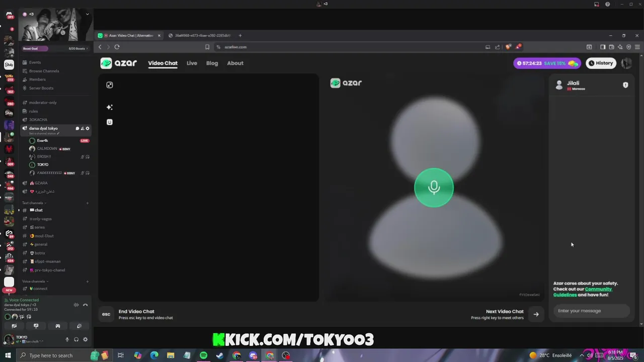Open the sparkle effects icon in the Azar panel
Image resolution: width=644 pixels, height=362 pixels.
tap(110, 107)
